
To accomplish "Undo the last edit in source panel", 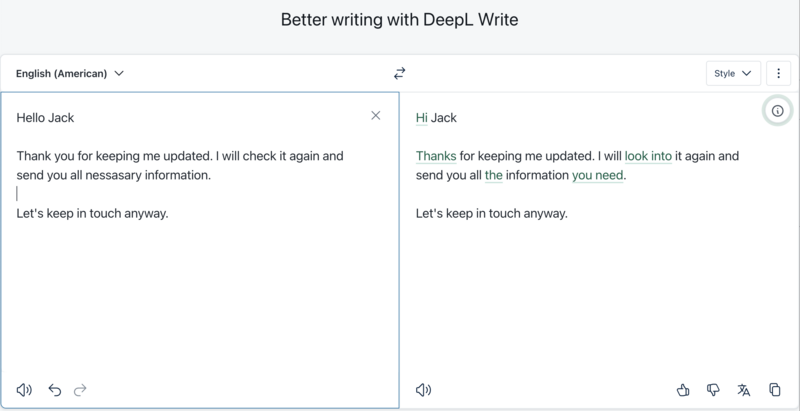I will click(55, 390).
